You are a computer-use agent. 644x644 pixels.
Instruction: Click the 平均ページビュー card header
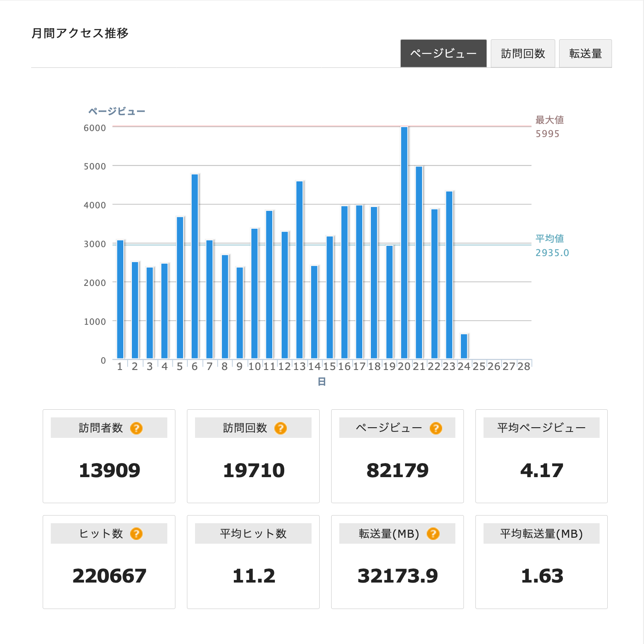[541, 428]
